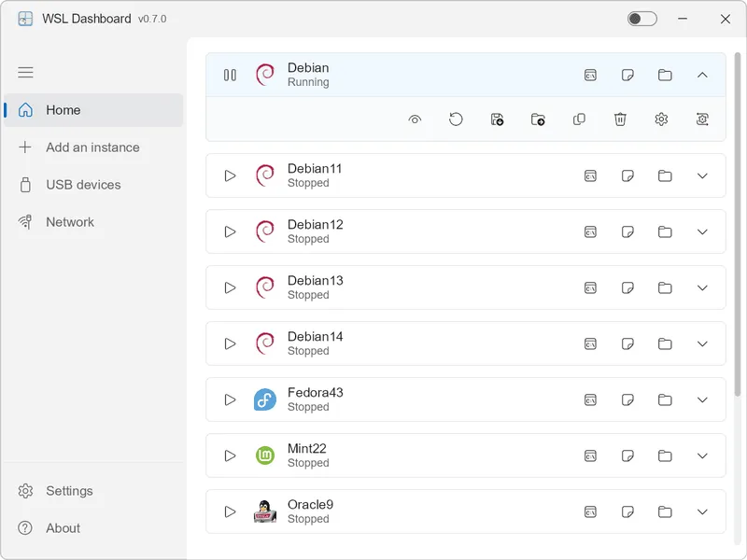747x560 pixels.
Task: Pause the running Debian instance
Action: [230, 76]
